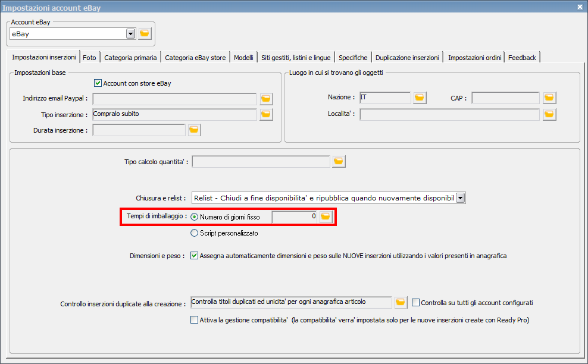The image size is (588, 364).
Task: Open Categoria primaria tab
Action: click(x=130, y=57)
